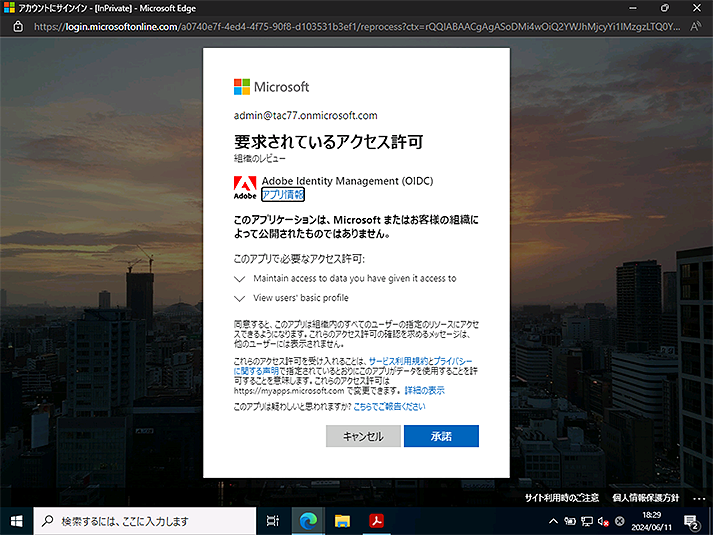Click the taskbar search box
The width and height of the screenshot is (713, 535).
(145, 521)
